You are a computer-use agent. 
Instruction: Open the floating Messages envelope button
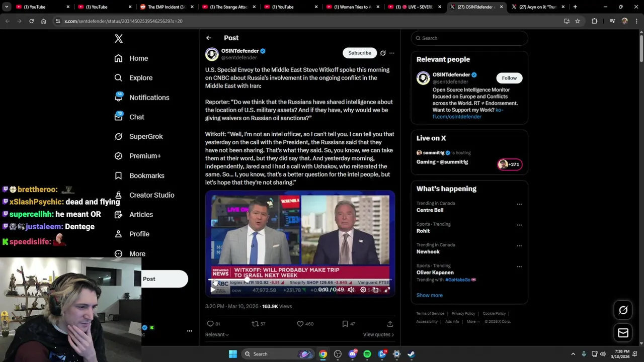click(x=623, y=333)
